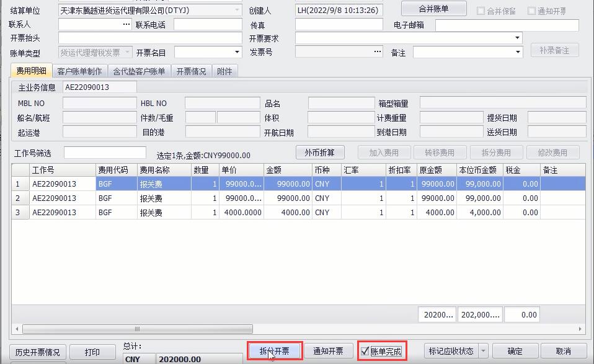594x364 pixels.
Task: Click the 联系人 ellipsis lookup button
Action: point(126,25)
